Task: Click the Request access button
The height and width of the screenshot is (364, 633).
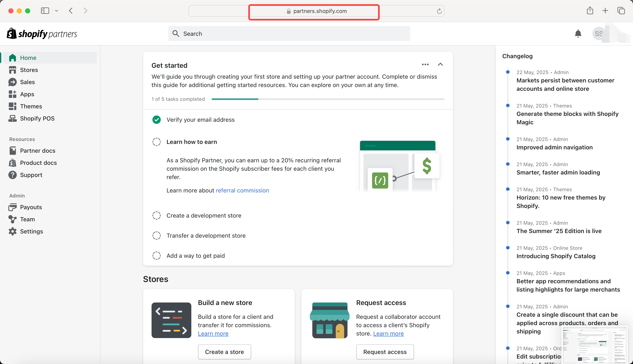Action: (385, 352)
